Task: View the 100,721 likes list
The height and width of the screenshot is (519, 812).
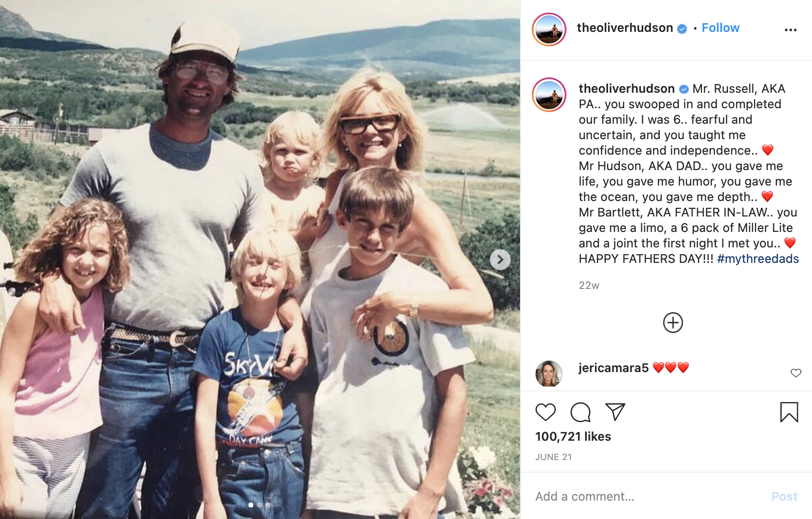Action: 573,436
